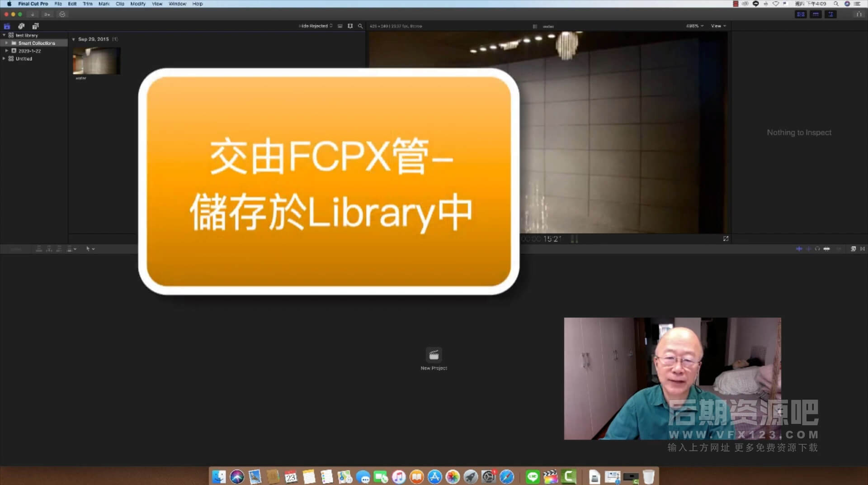Launch Siri from the Dock
The image size is (868, 485).
[x=237, y=476]
